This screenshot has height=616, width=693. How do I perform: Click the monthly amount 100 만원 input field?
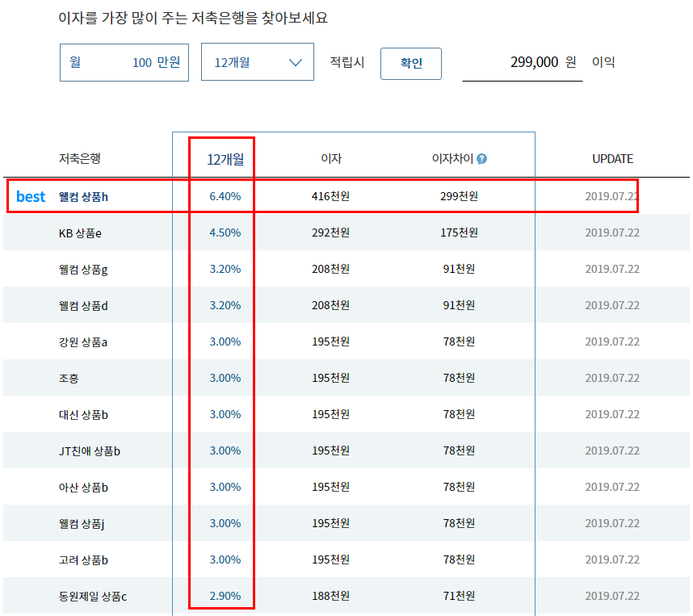tap(124, 62)
